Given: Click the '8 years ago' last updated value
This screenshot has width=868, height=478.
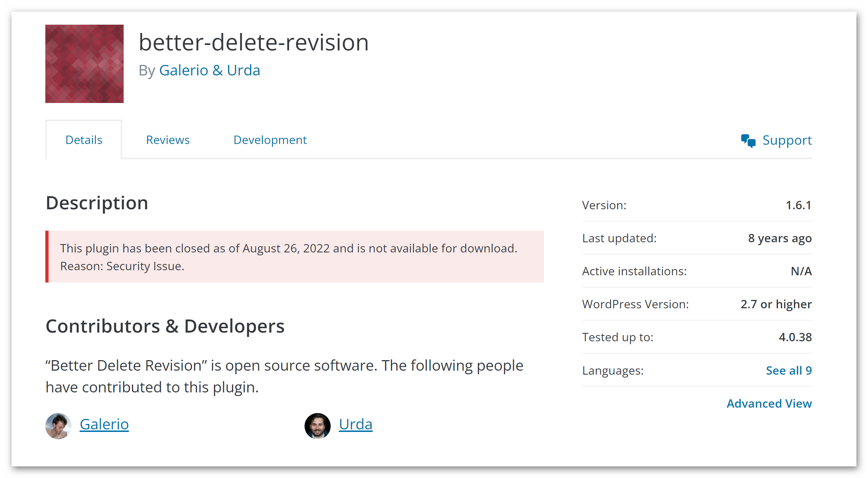Looking at the screenshot, I should click(780, 238).
